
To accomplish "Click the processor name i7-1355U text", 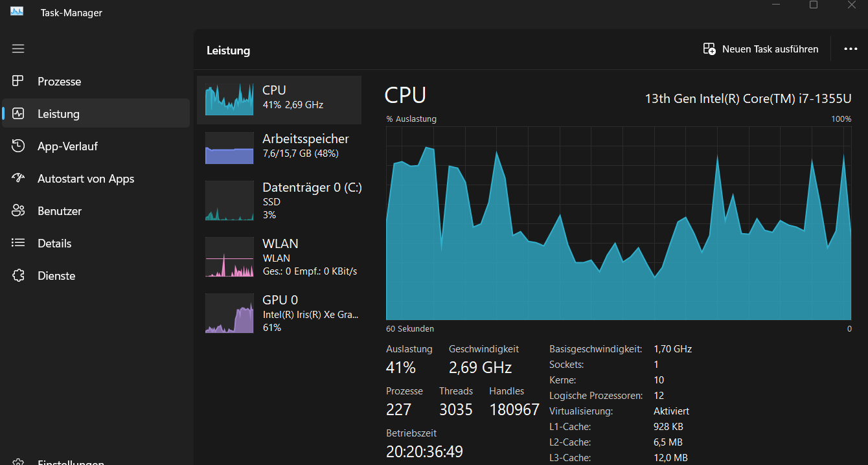I will pos(748,98).
